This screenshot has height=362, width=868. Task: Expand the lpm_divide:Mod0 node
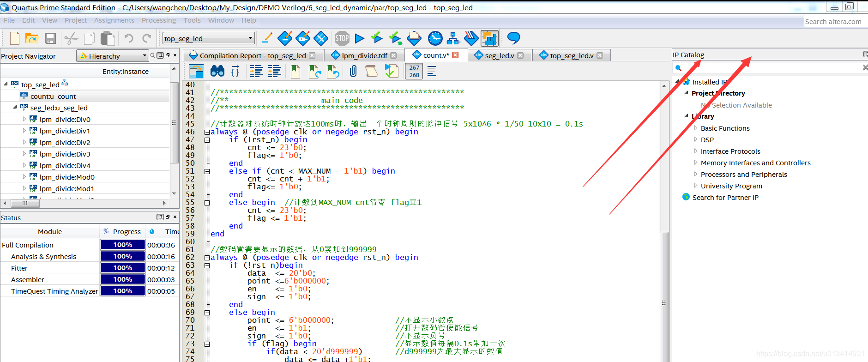[24, 176]
